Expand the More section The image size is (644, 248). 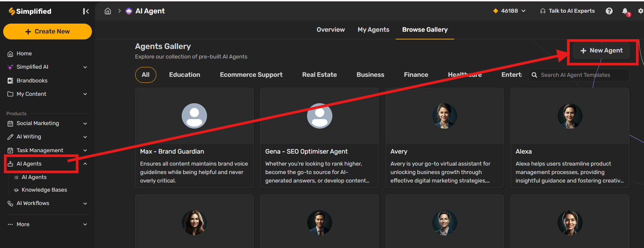pos(85,224)
